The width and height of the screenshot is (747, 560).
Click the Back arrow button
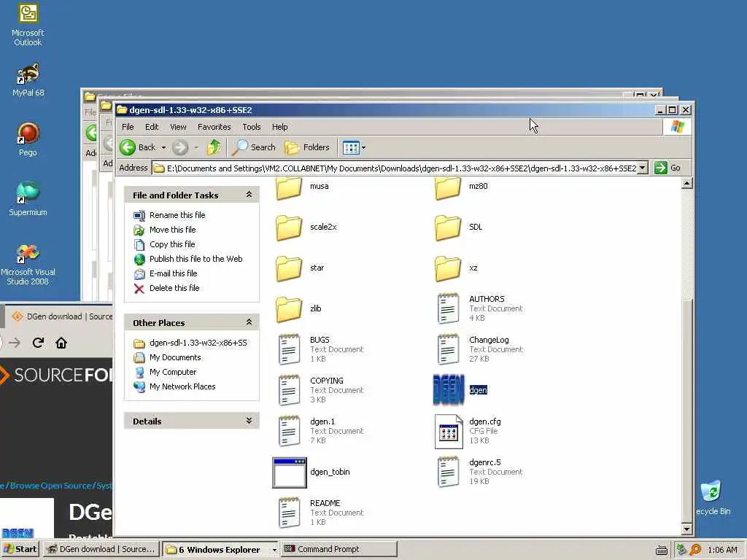tap(137, 147)
